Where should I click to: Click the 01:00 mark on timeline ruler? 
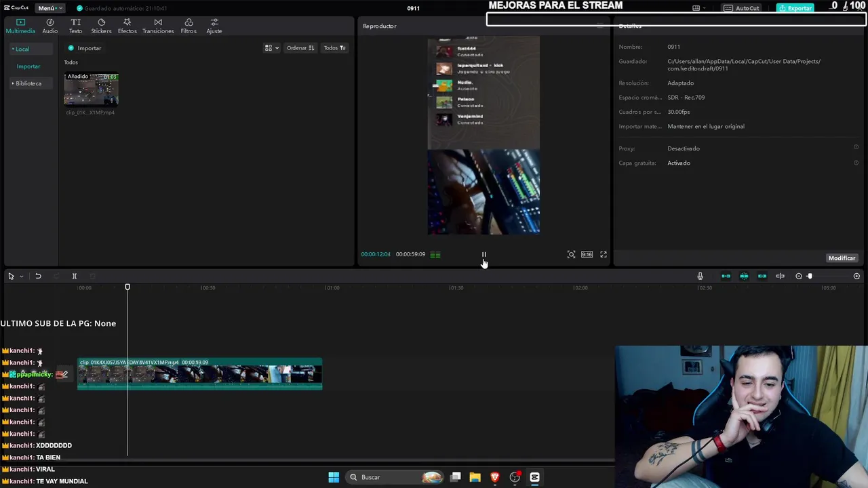[332, 287]
